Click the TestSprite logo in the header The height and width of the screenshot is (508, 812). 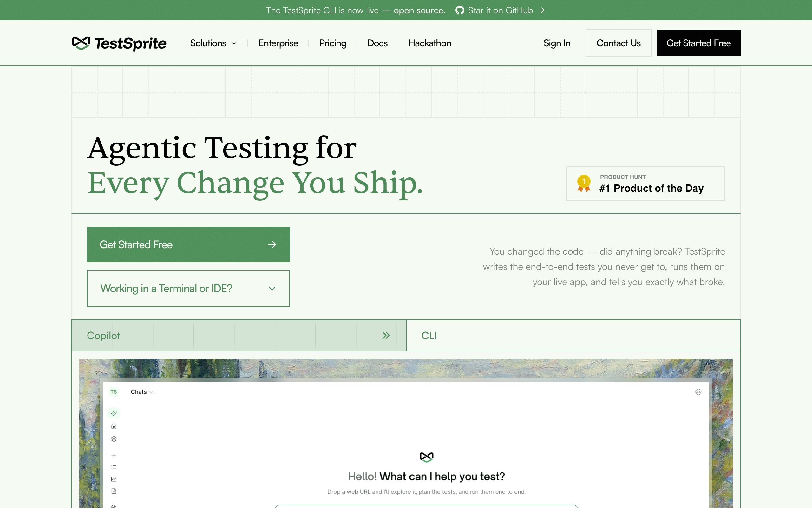pos(119,43)
